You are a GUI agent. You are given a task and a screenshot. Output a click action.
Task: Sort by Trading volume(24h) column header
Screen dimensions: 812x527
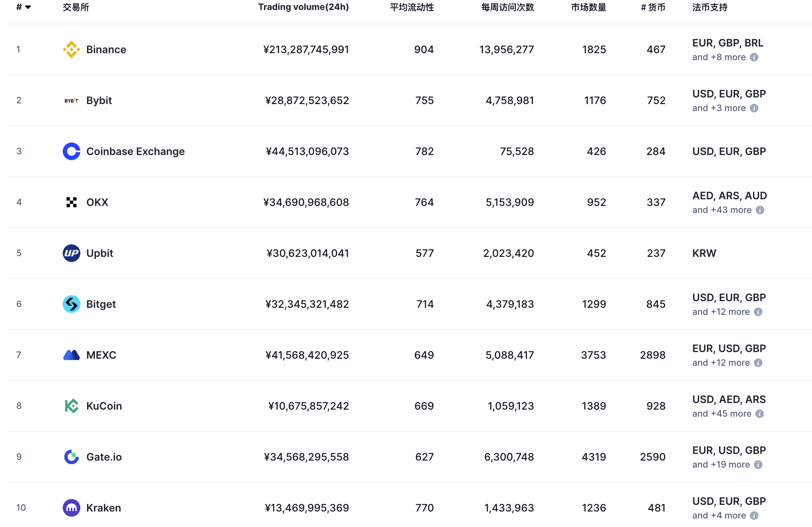coord(303,7)
